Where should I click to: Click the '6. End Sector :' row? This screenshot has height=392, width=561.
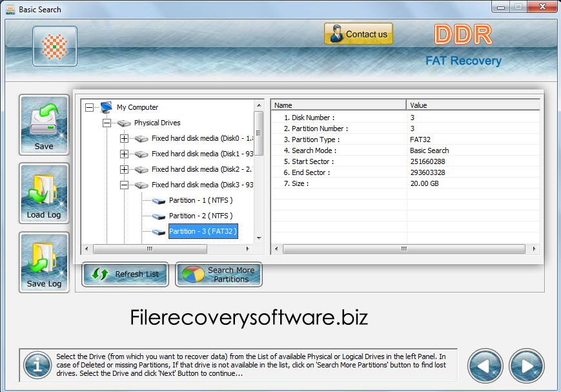[405, 172]
